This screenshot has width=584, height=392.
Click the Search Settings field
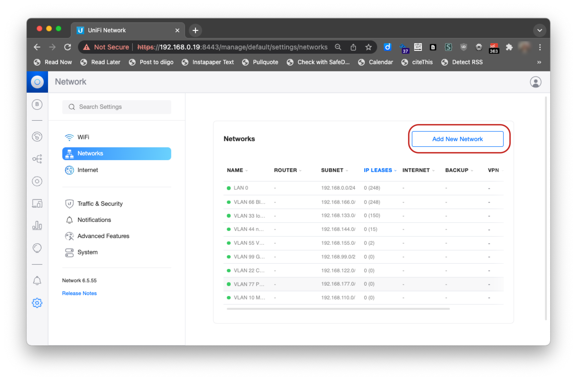pyautogui.click(x=117, y=107)
